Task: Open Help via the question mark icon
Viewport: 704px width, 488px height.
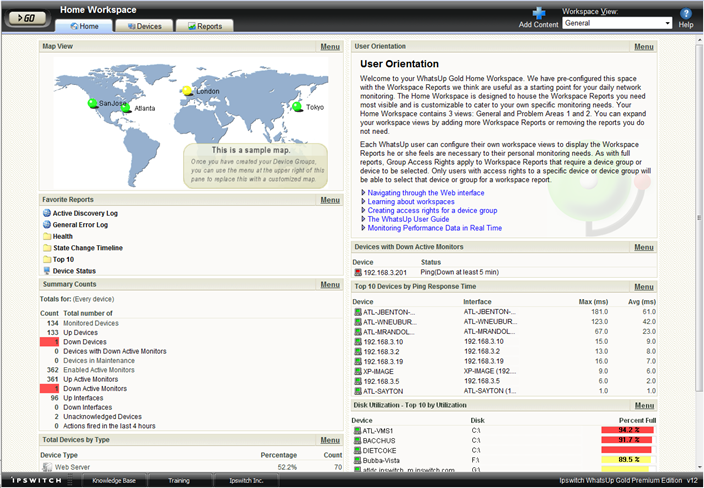Action: [686, 13]
